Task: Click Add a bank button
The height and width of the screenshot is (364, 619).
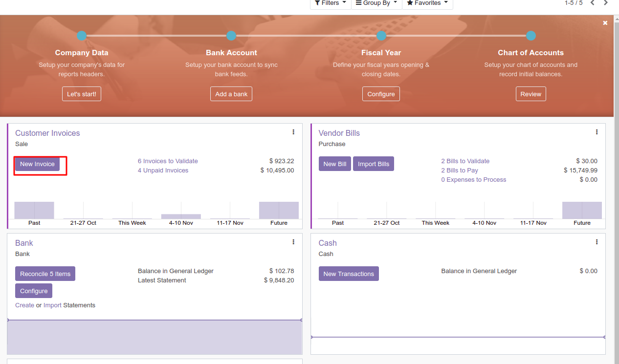Action: 231,94
